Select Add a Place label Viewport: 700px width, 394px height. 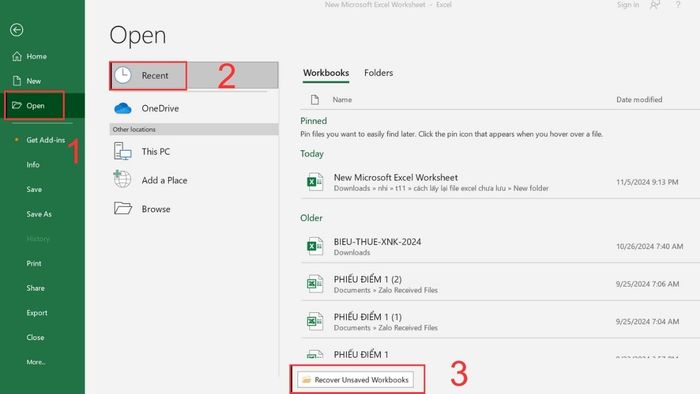pyautogui.click(x=164, y=180)
